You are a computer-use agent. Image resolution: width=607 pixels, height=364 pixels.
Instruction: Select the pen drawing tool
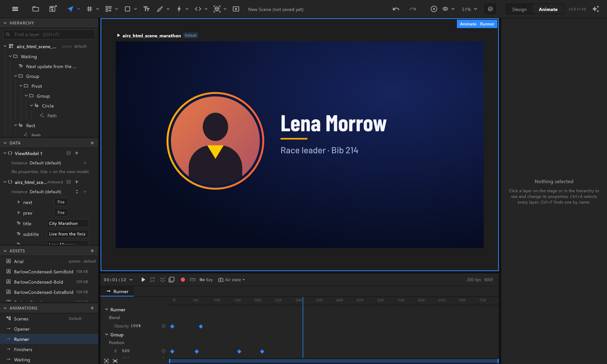tap(160, 9)
